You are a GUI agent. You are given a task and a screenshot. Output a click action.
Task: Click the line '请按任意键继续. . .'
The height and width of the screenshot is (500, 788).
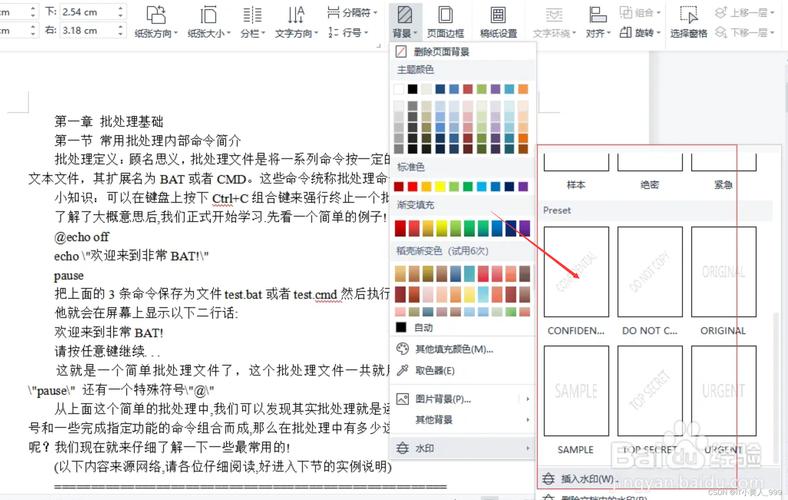click(107, 351)
